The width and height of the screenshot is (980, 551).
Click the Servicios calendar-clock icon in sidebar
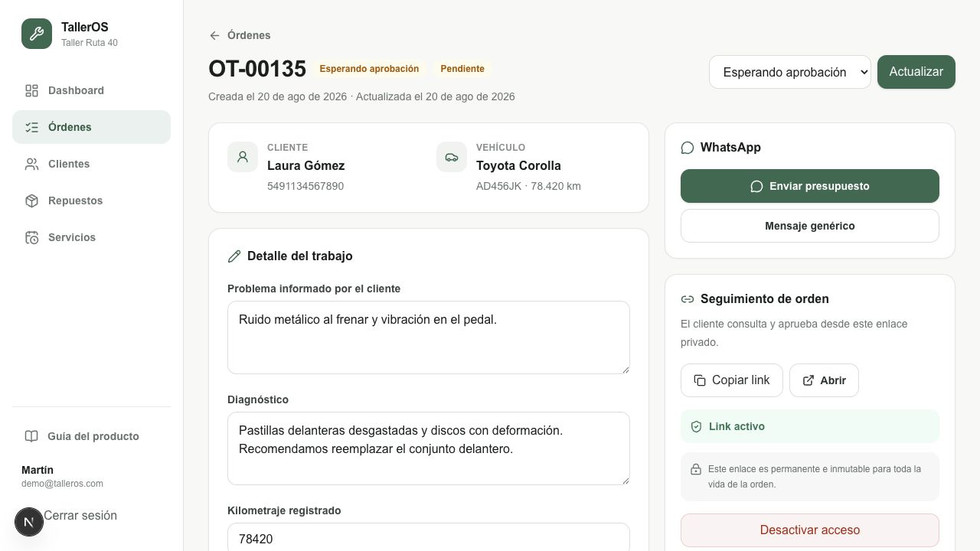(x=31, y=238)
